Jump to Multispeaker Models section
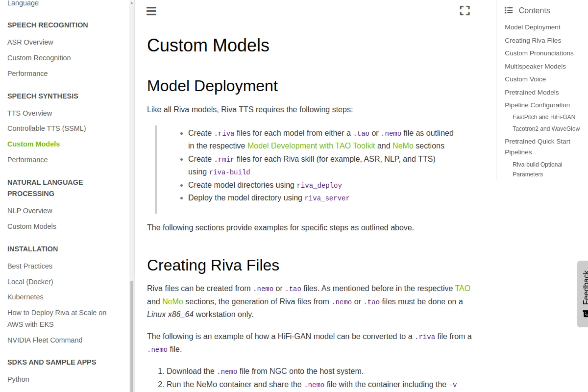This screenshot has width=588, height=392. coord(535,66)
